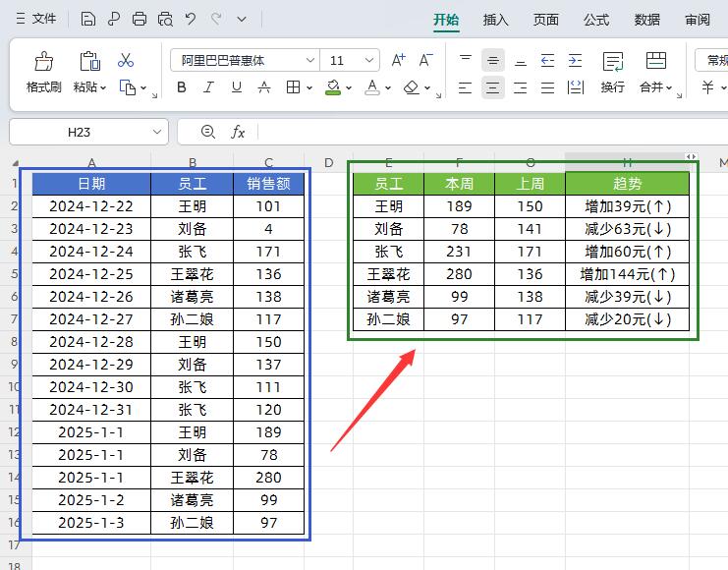Align text right
This screenshot has height=570, width=728.
point(521,87)
